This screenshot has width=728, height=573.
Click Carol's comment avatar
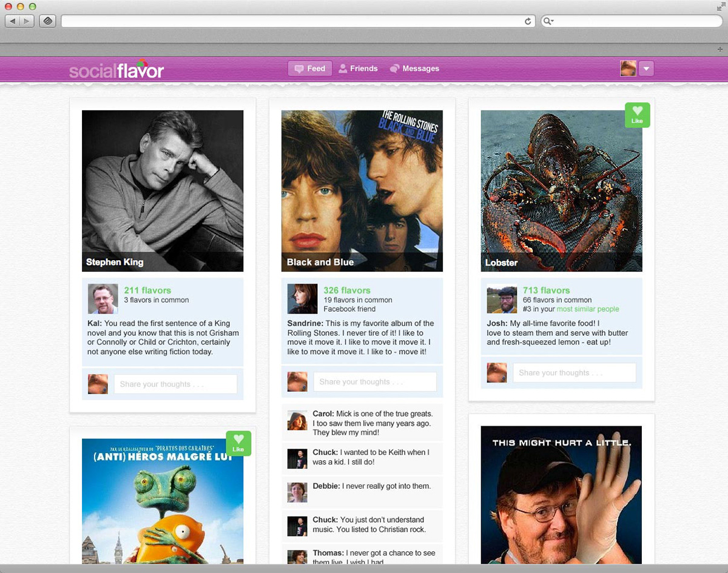297,420
